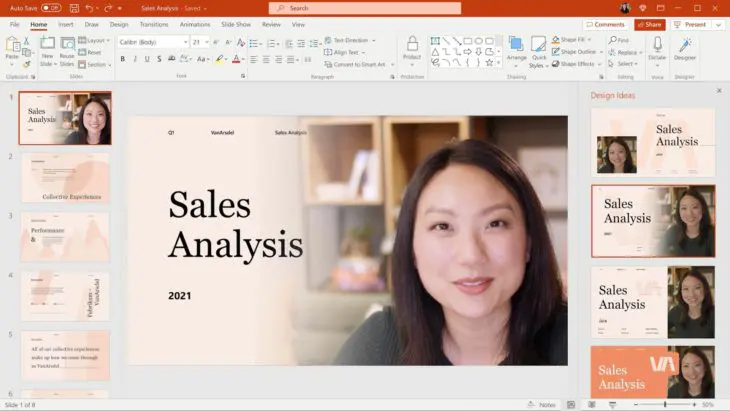730x411 pixels.
Task: Expand the Shape Fill dropdown
Action: coord(578,40)
